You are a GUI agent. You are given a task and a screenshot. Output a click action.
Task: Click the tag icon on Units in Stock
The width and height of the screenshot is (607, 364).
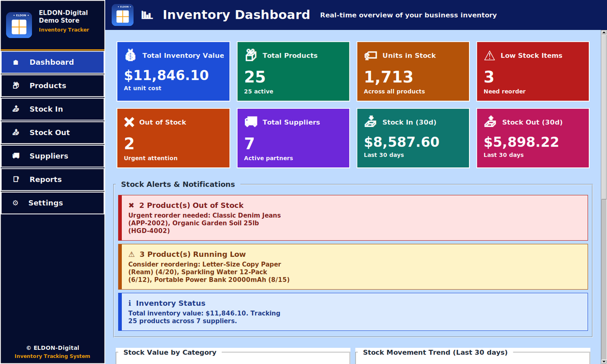(x=370, y=56)
